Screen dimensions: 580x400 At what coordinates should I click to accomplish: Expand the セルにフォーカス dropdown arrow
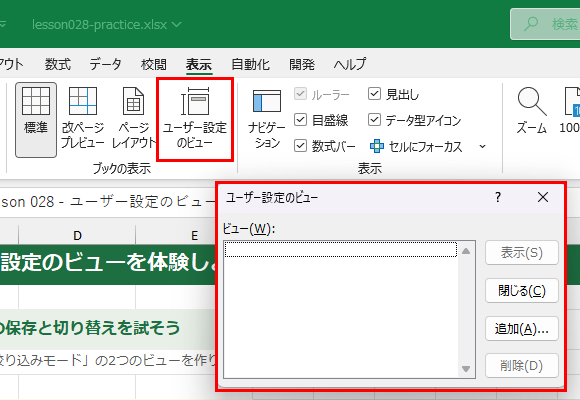(482, 146)
